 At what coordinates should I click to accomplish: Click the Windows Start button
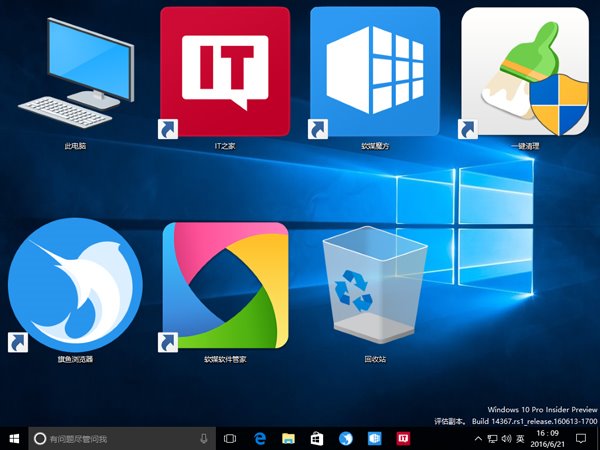point(14,438)
